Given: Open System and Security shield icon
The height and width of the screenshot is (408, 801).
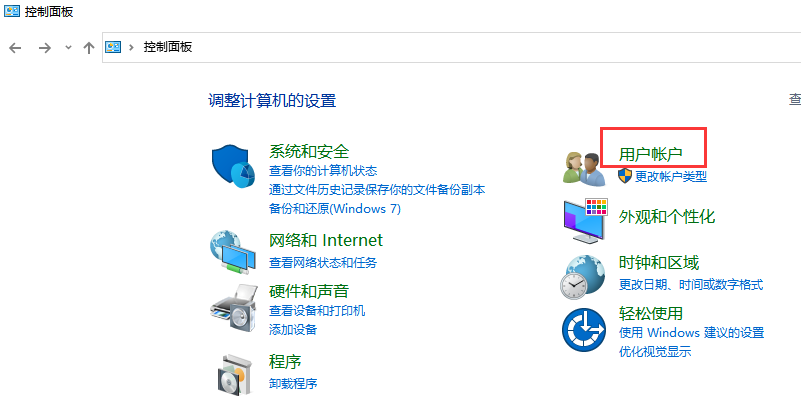Looking at the screenshot, I should pos(233,166).
